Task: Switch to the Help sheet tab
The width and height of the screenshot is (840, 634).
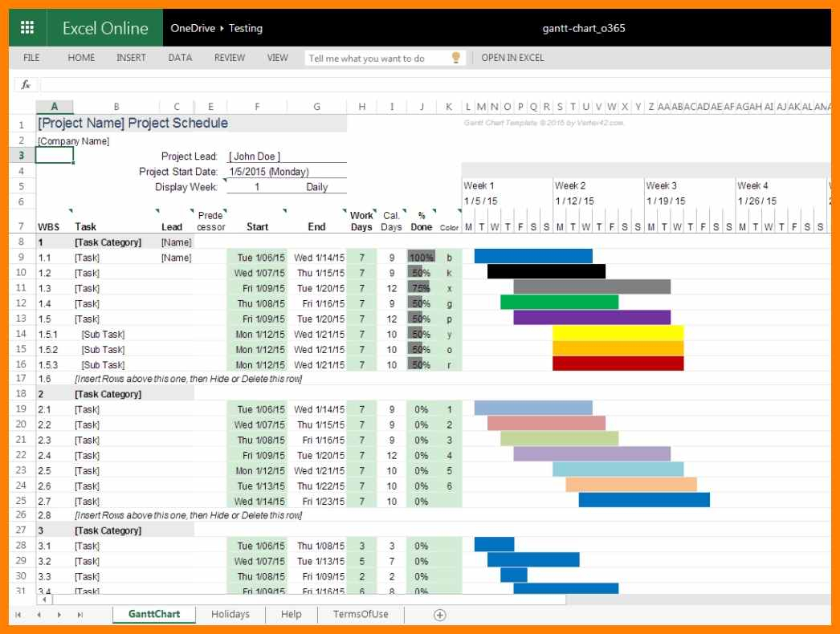Action: click(292, 614)
